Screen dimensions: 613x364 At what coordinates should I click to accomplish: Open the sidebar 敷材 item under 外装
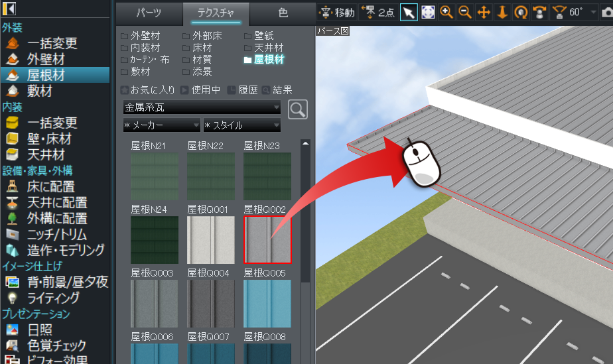click(54, 91)
